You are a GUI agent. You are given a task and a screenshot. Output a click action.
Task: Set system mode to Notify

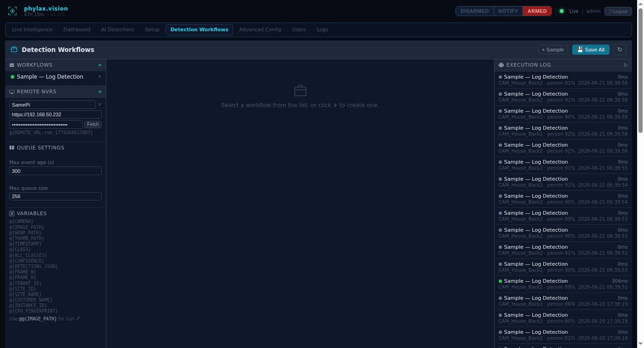coord(508,11)
